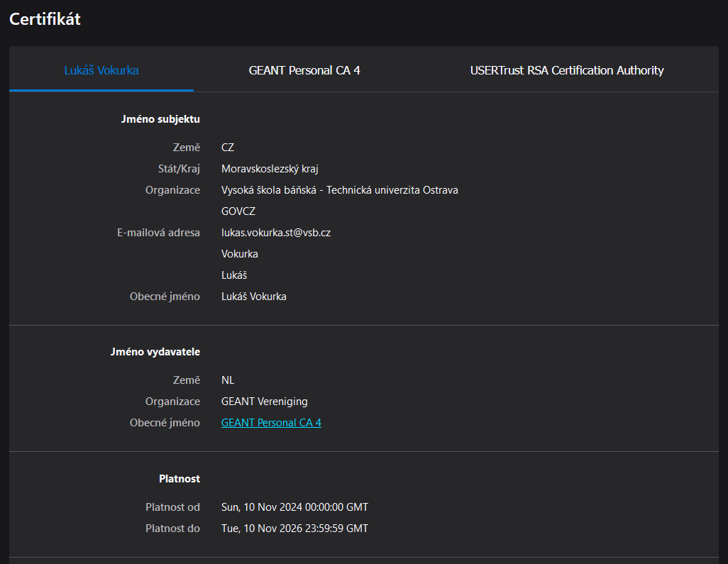This screenshot has height=564, width=728.
Task: Select the GEANT Vereniging organization value
Action: (264, 401)
